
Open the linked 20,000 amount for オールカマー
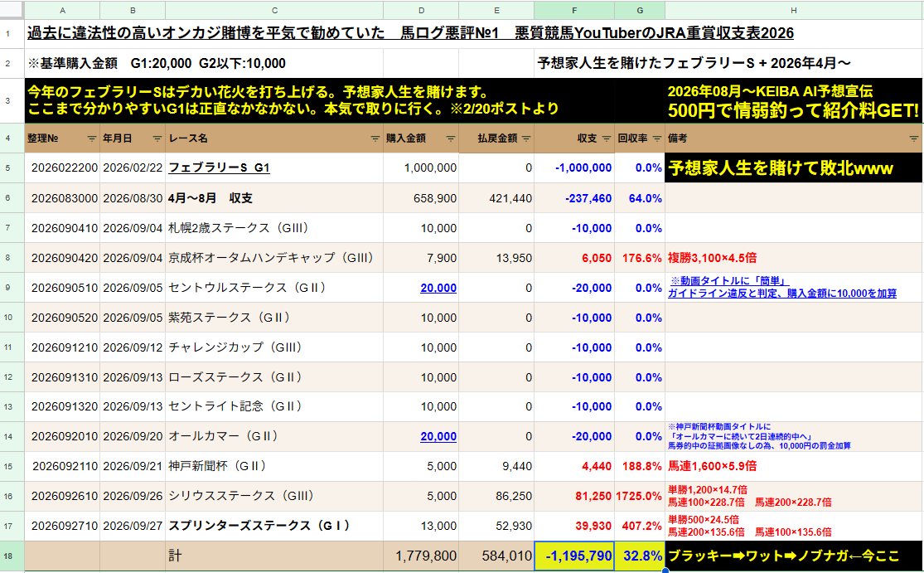pos(438,436)
